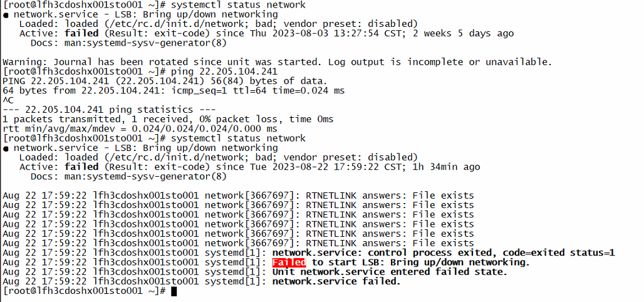644x302 pixels.
Task: Click the status dot before the first network.service
Action: coord(6,14)
